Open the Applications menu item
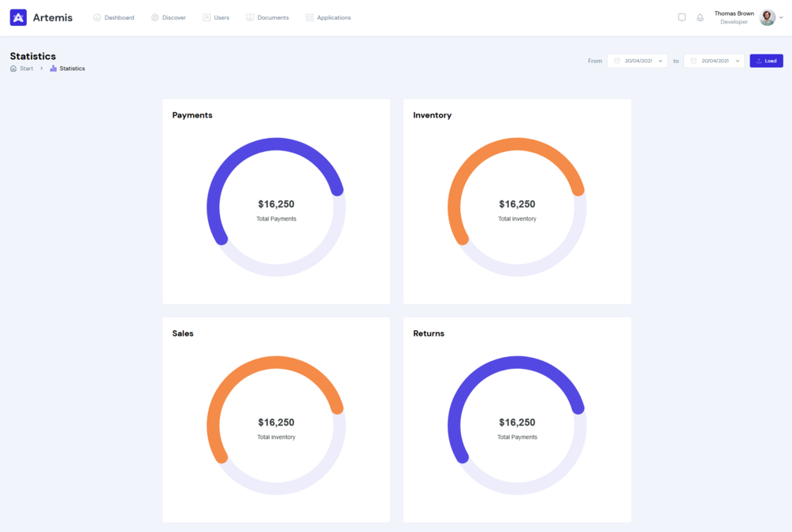 pyautogui.click(x=329, y=17)
